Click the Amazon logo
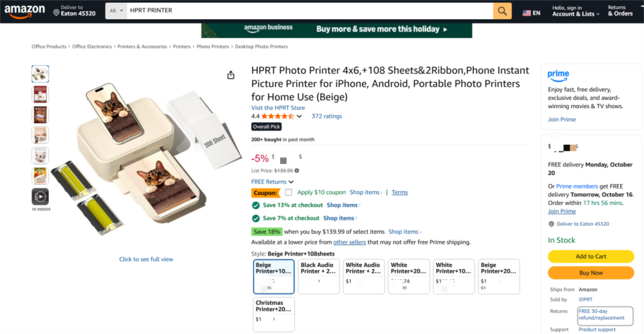The height and width of the screenshot is (334, 644). point(24,12)
